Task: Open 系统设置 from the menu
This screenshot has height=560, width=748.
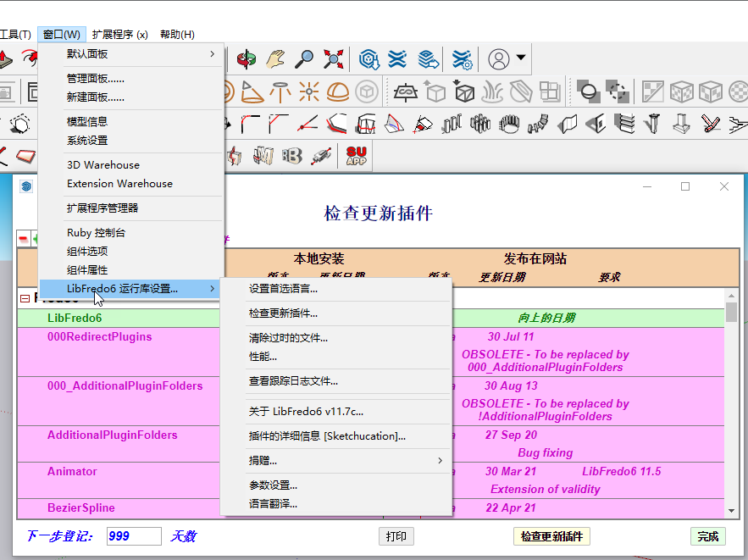Action: click(x=131, y=141)
